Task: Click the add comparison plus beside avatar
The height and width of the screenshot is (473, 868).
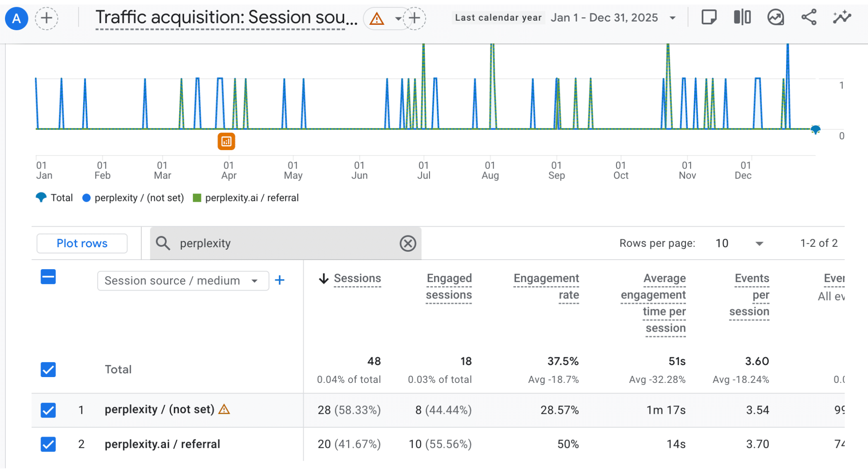Action: click(x=46, y=18)
